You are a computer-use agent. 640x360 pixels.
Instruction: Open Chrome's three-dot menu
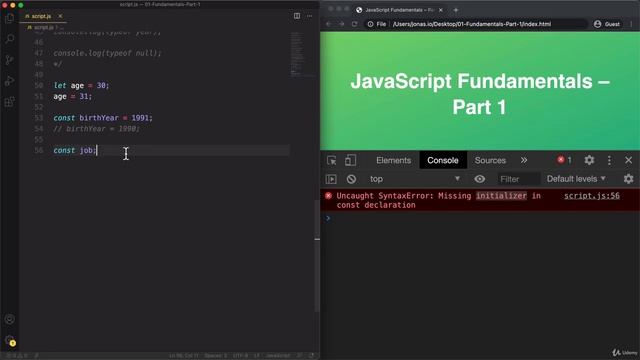[x=631, y=24]
